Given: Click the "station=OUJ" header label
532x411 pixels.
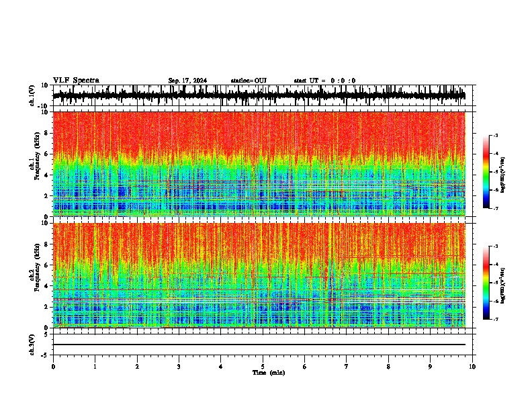Looking at the screenshot, I should pos(249,81).
